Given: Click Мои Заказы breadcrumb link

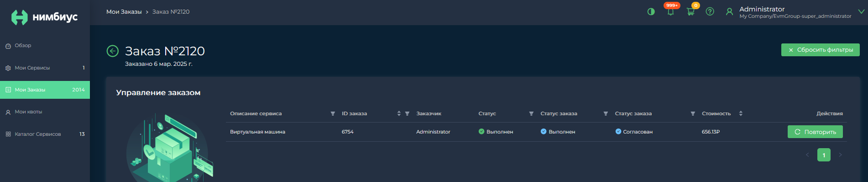Looking at the screenshot, I should tap(124, 12).
